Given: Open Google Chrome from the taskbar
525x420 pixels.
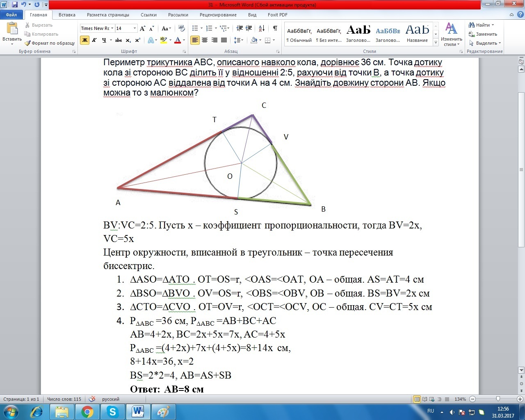Looking at the screenshot, I should click(x=87, y=412).
